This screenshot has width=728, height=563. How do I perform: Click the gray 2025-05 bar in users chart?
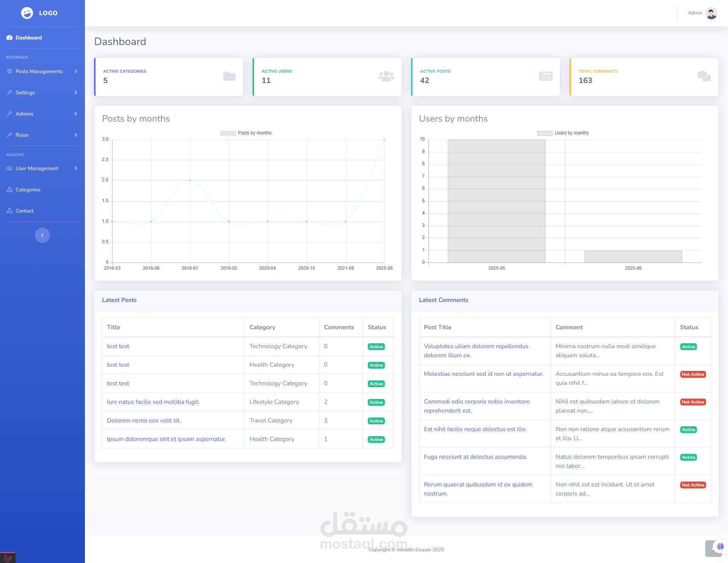(496, 201)
